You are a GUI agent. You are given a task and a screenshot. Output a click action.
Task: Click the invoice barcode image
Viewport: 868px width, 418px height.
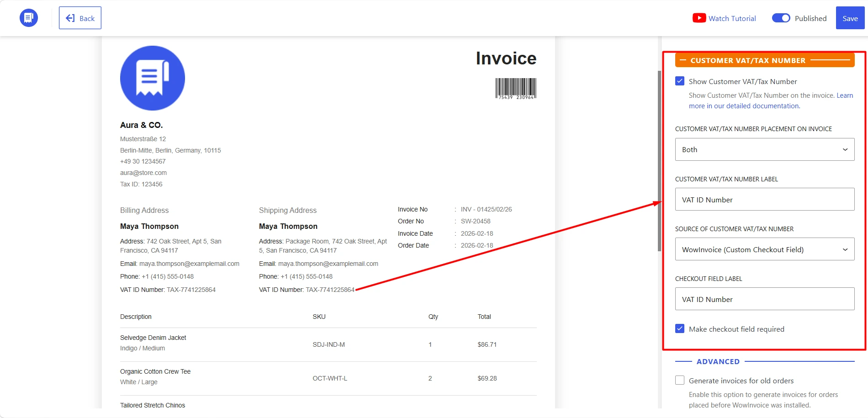pos(516,89)
